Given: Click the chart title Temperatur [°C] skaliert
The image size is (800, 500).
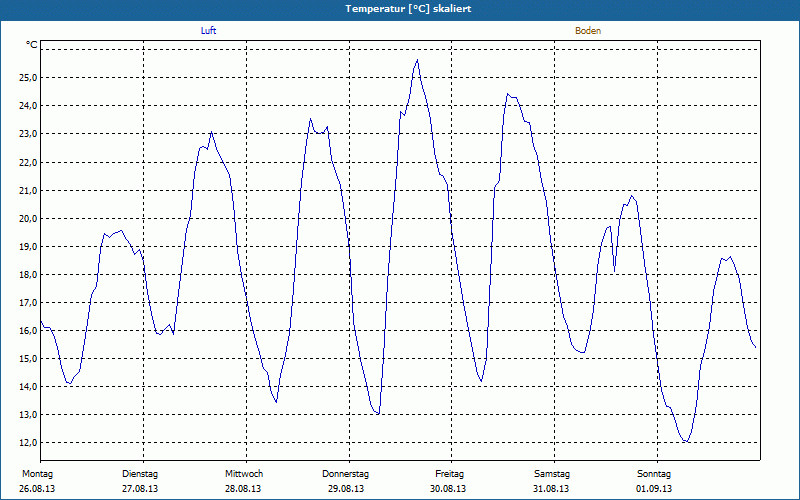Looking at the screenshot, I should click(x=408, y=9).
